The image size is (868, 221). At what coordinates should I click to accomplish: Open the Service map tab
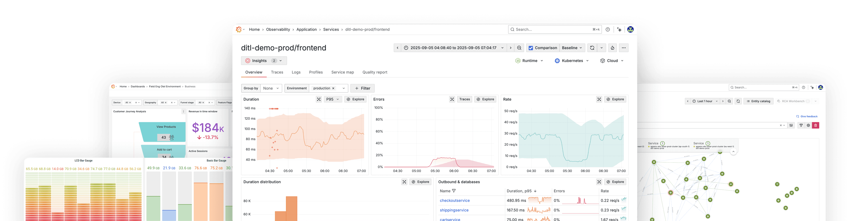342,72
